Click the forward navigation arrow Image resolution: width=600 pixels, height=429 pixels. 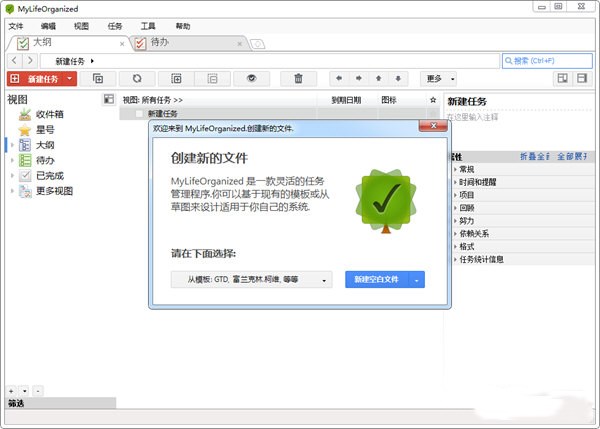[30, 60]
